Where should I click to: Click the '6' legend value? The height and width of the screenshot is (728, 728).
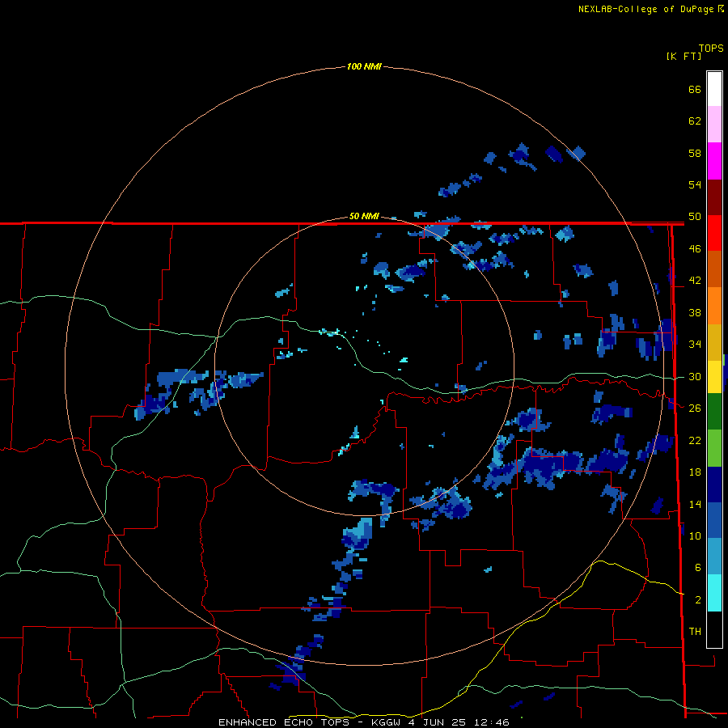pyautogui.click(x=697, y=568)
